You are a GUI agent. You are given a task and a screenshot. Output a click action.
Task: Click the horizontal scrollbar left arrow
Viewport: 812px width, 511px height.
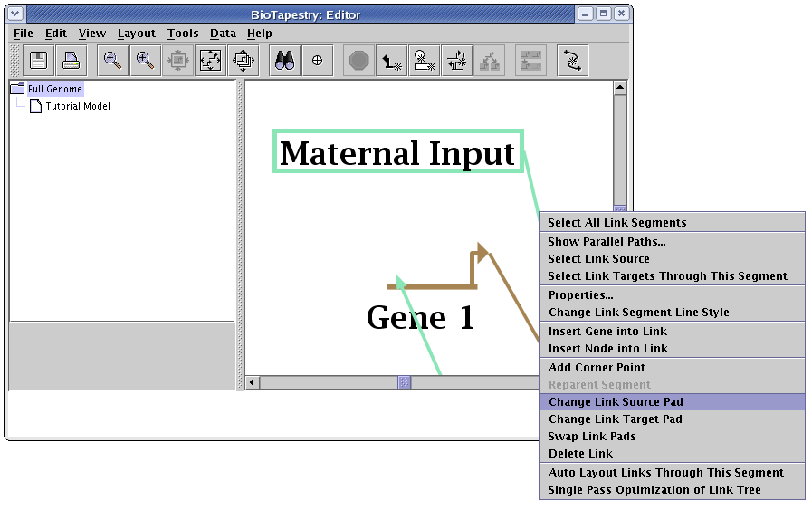click(253, 382)
